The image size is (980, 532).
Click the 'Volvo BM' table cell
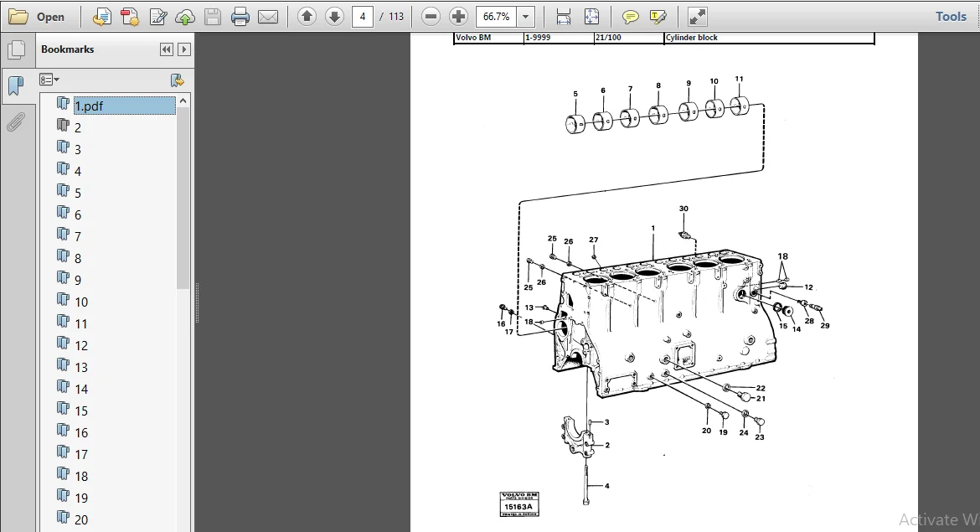click(489, 38)
